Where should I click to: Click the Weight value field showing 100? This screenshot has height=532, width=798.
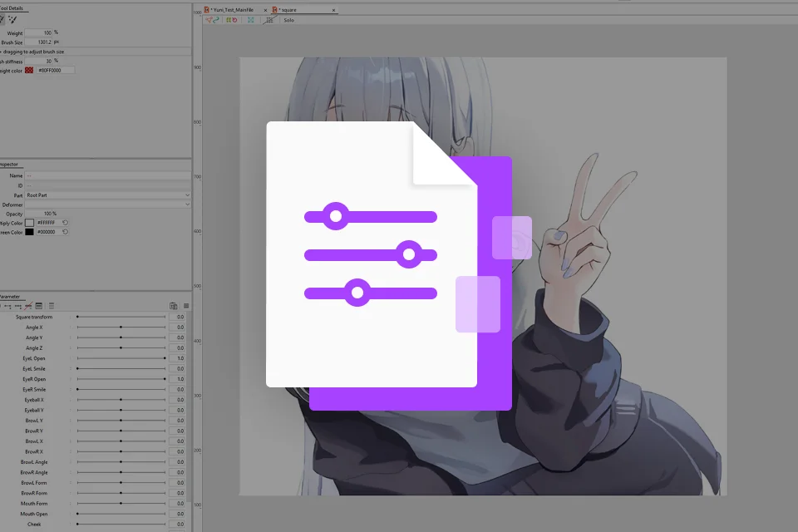[39, 32]
